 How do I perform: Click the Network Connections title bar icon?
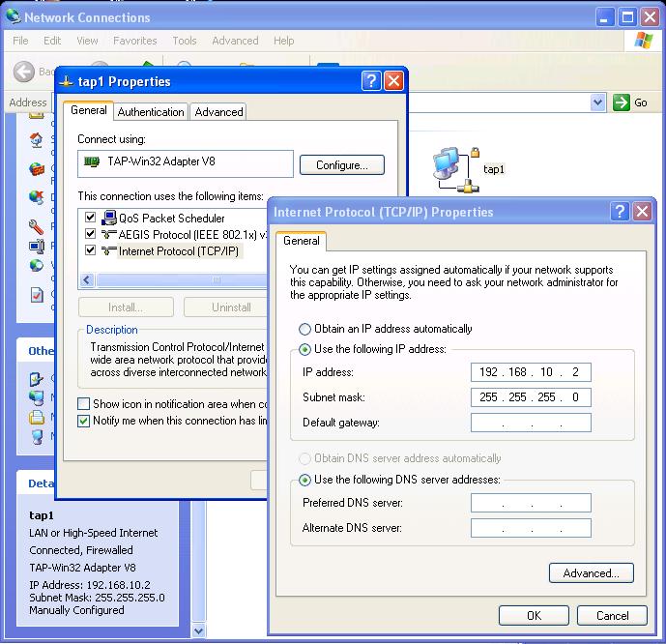pos(13,16)
